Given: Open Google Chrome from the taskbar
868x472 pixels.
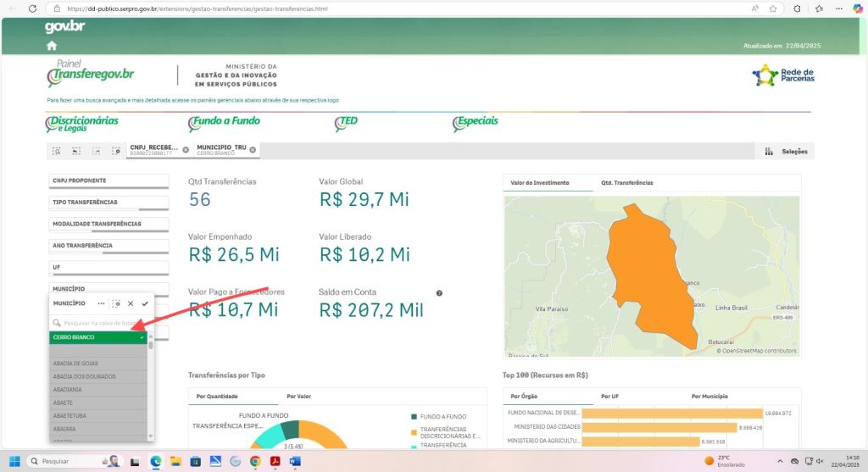Looking at the screenshot, I should [x=255, y=461].
